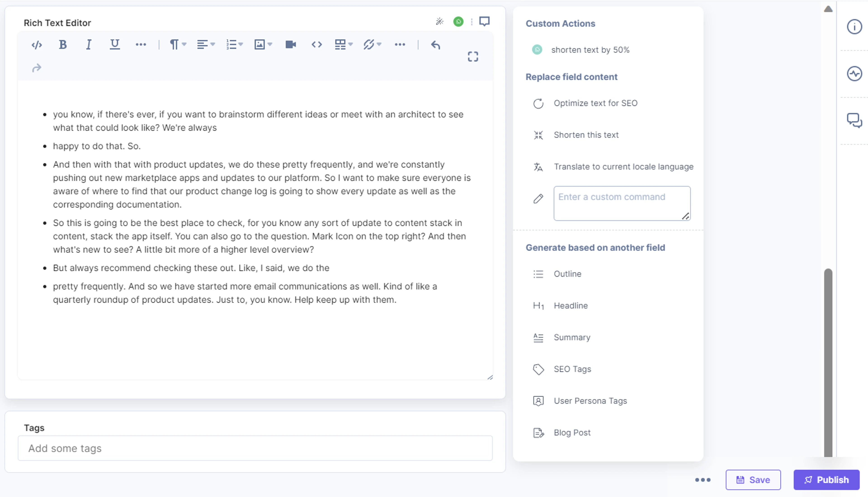Toggle Underline formatting in editor toolbar
Image resolution: width=868 pixels, height=497 pixels.
point(115,45)
